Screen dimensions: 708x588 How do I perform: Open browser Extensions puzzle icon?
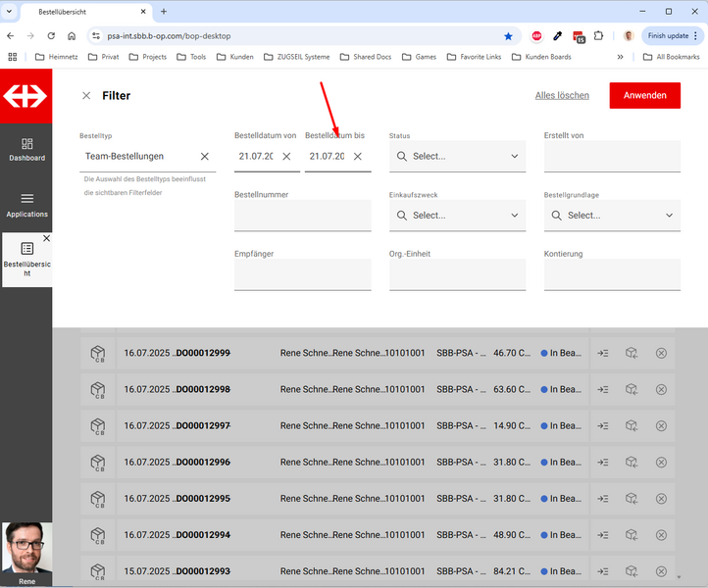[x=599, y=36]
